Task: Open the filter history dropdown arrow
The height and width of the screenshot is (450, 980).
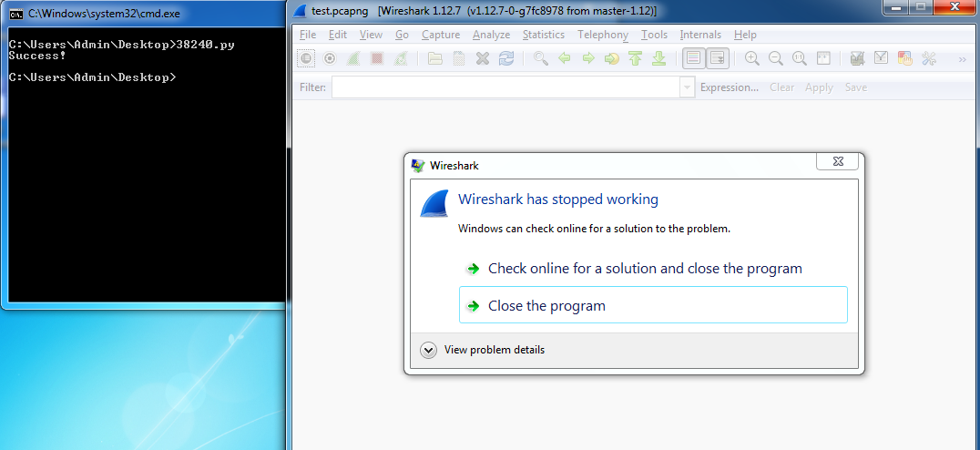Action: (x=687, y=87)
